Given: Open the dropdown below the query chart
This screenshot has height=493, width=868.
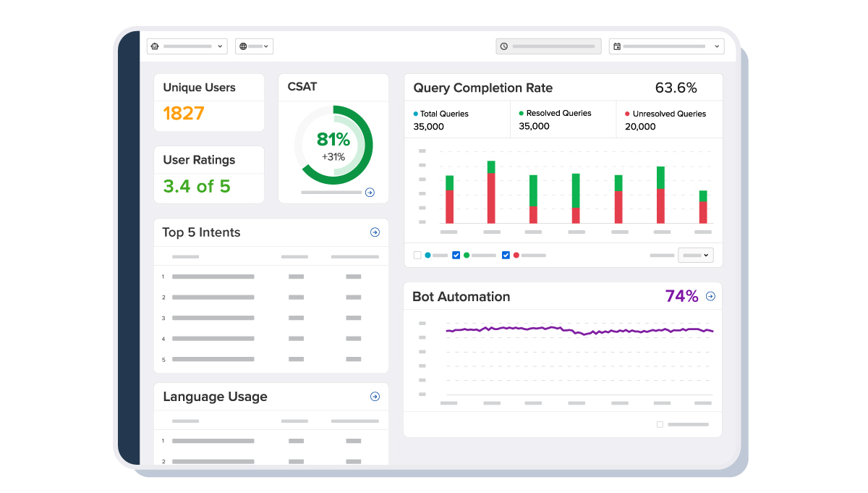Looking at the screenshot, I should point(696,255).
